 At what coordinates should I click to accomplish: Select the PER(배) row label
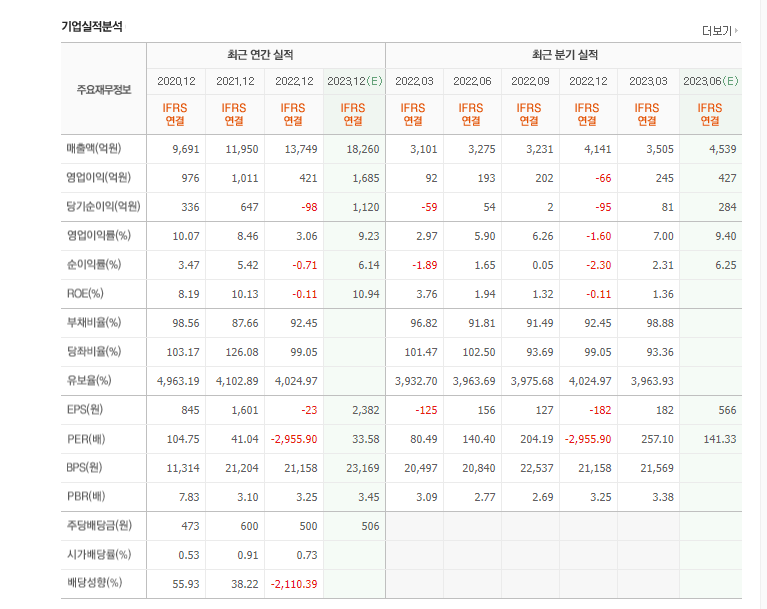tap(86, 438)
